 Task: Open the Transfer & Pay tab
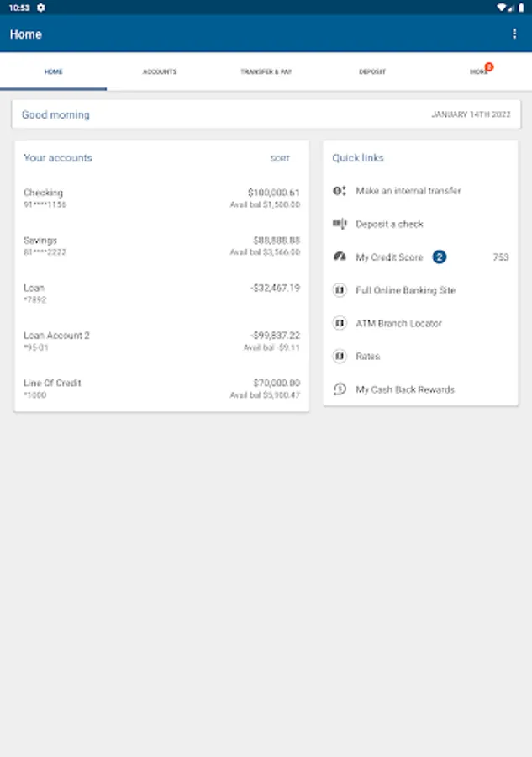(266, 72)
